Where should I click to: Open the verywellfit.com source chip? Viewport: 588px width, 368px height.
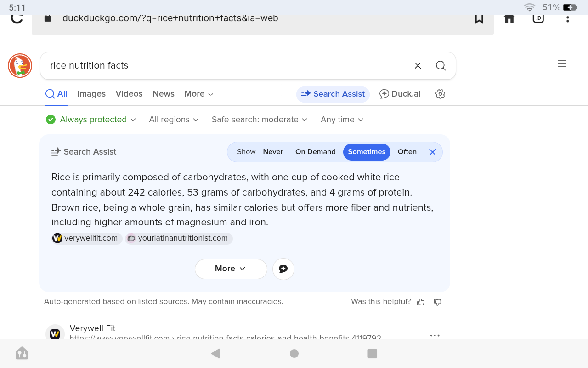point(87,238)
